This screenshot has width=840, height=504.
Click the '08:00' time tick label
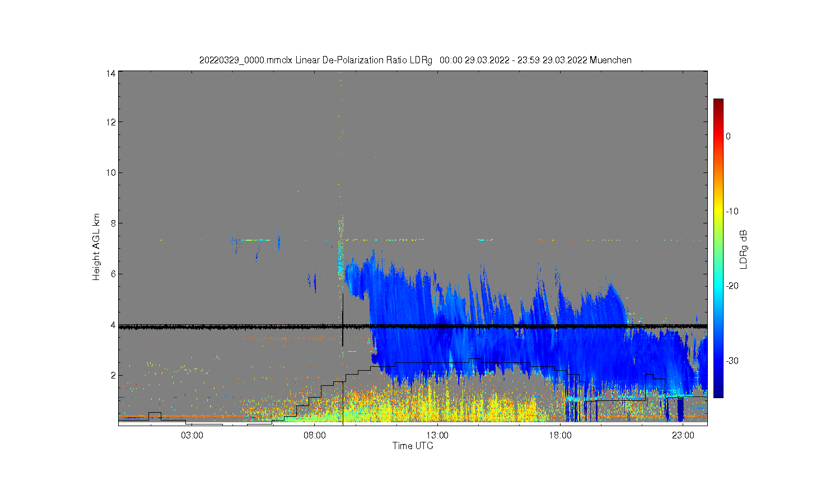point(315,435)
